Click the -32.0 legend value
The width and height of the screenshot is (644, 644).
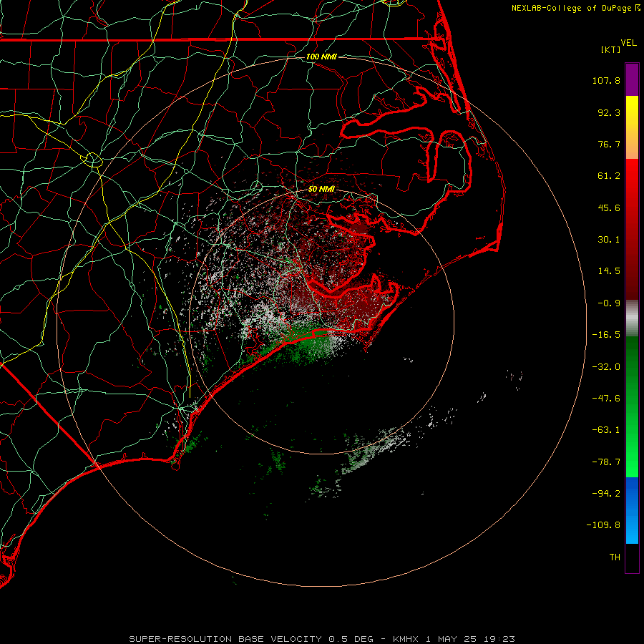(606, 367)
